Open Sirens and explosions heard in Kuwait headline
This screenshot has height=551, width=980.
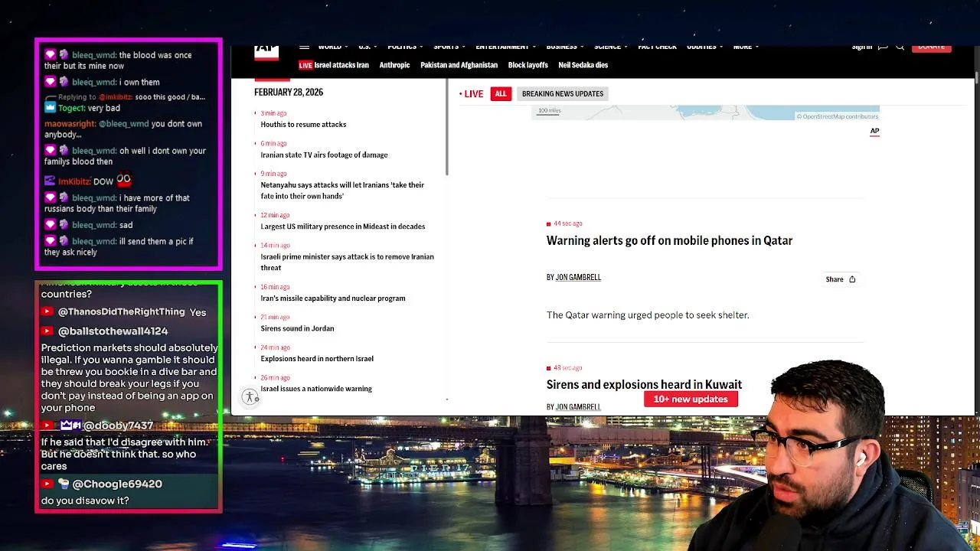[x=644, y=385]
